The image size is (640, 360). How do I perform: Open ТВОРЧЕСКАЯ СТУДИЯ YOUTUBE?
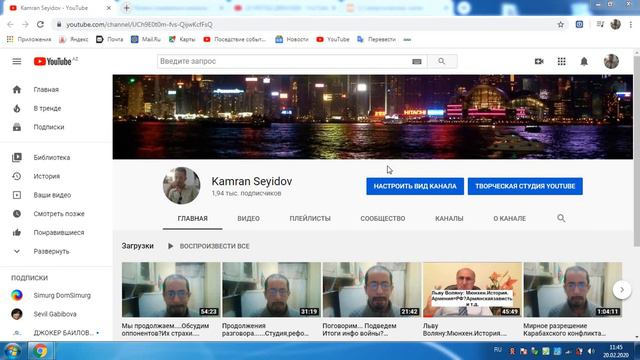[525, 186]
